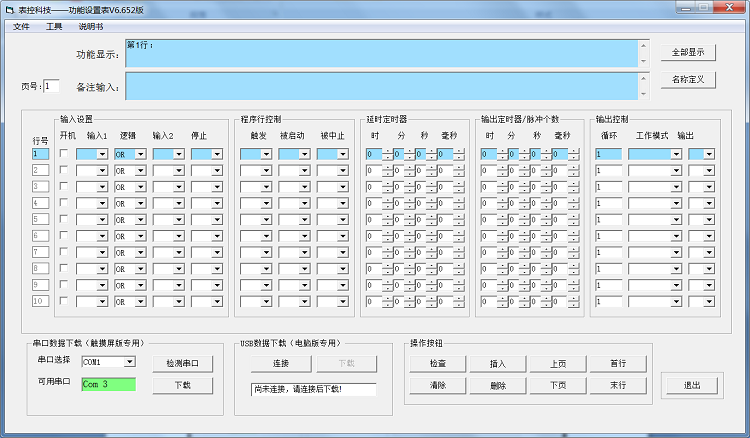Click the 名称定义 button

click(688, 79)
